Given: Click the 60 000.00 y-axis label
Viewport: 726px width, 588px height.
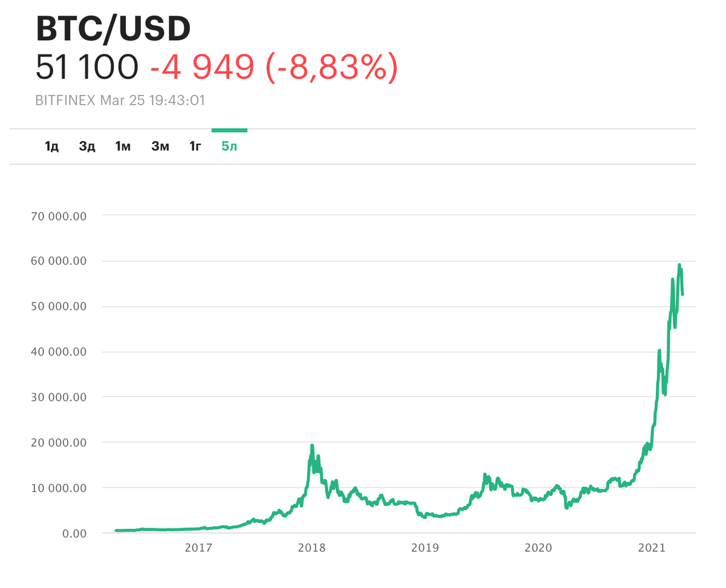Looking at the screenshot, I should (59, 261).
